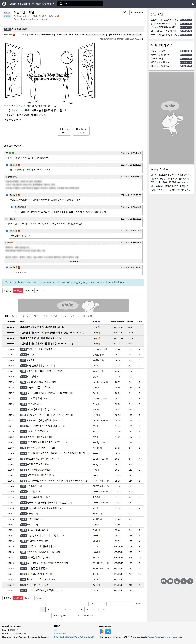Screen dimensions: 196x644
Task: Click the Contáctenos link in the footer
Action: click(60, 633)
